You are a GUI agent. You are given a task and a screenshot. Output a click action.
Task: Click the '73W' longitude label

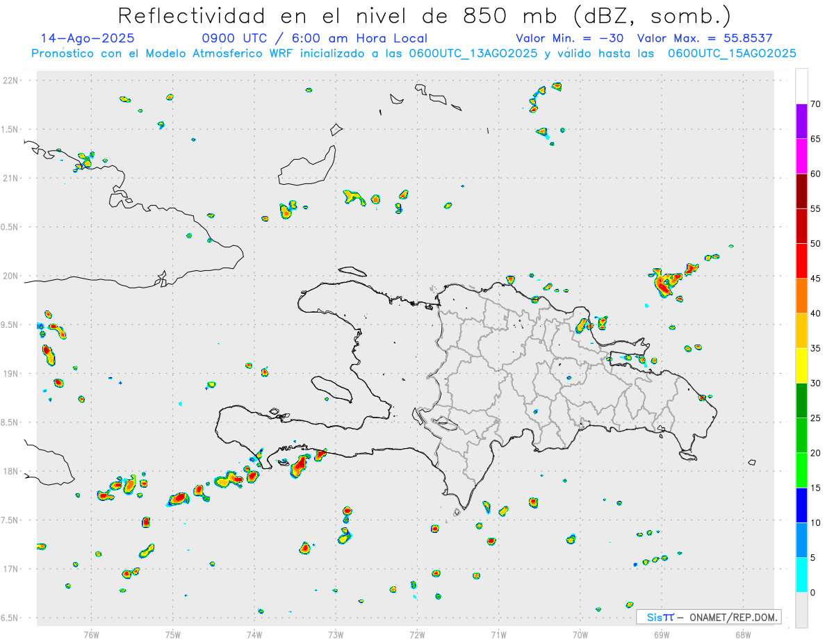click(336, 635)
